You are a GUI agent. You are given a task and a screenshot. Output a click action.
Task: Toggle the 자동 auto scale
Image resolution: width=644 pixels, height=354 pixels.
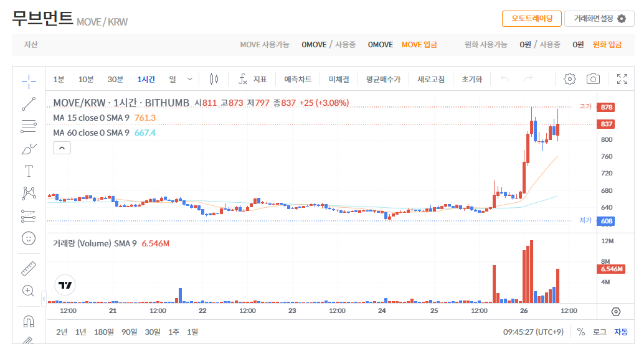click(x=621, y=332)
